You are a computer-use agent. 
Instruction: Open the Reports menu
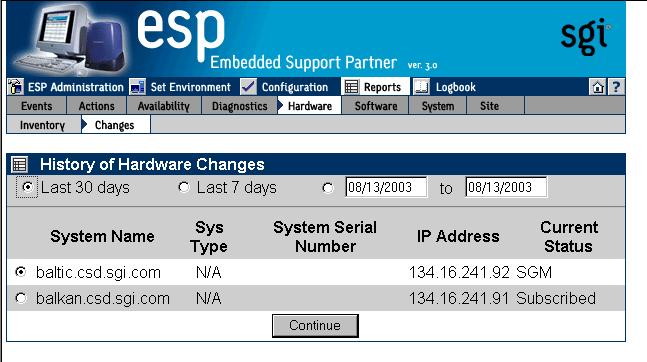382,87
